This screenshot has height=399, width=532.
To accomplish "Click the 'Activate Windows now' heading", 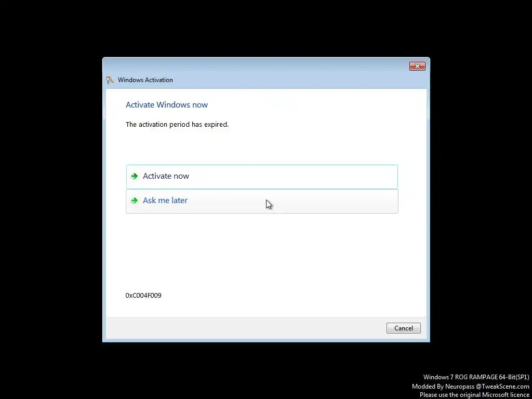I will pos(167,105).
